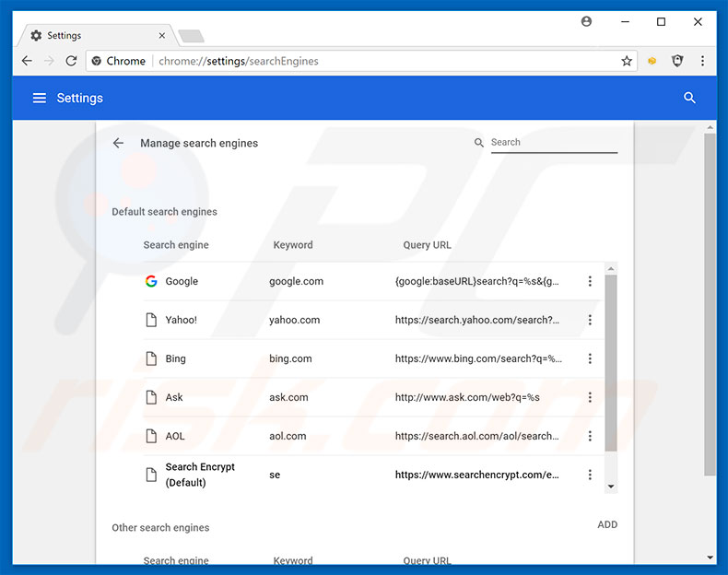Open more actions for the Google row
Image resolution: width=728 pixels, height=575 pixels.
pyautogui.click(x=590, y=281)
